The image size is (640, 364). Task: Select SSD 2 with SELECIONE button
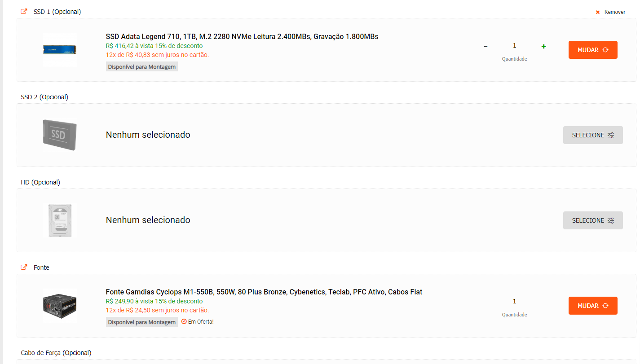(x=593, y=135)
